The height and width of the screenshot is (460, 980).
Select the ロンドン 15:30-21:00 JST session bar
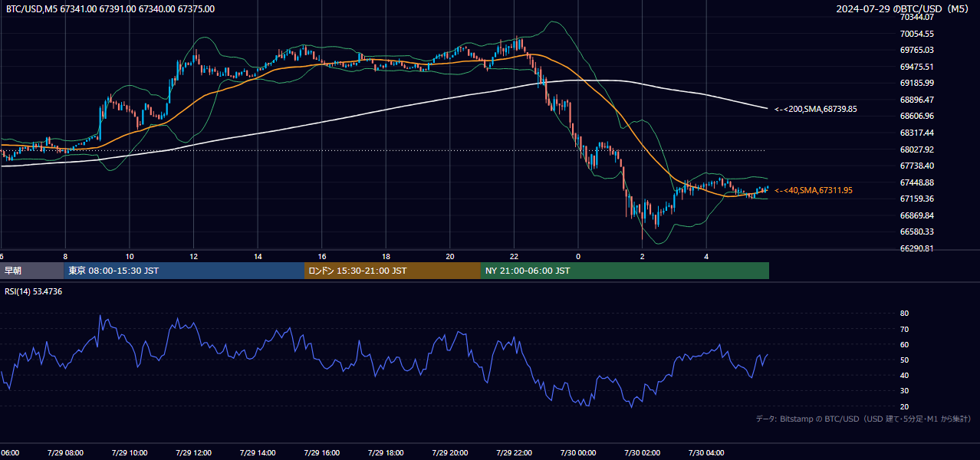(x=393, y=271)
